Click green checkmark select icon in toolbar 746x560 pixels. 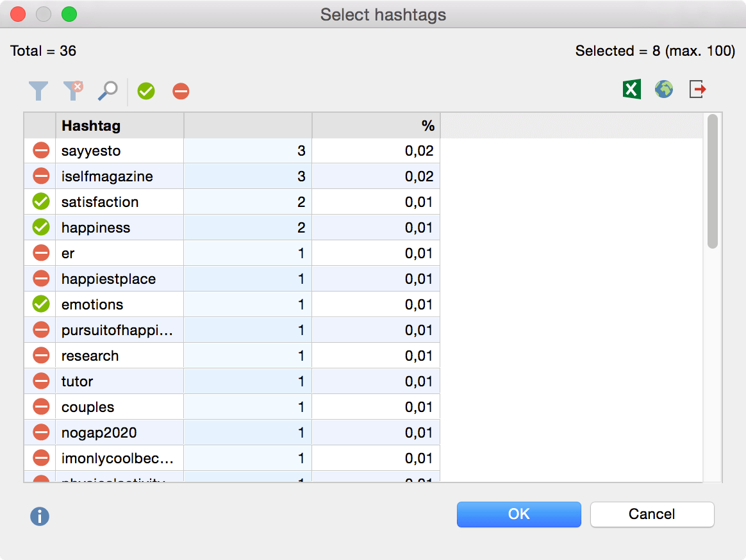point(146,92)
